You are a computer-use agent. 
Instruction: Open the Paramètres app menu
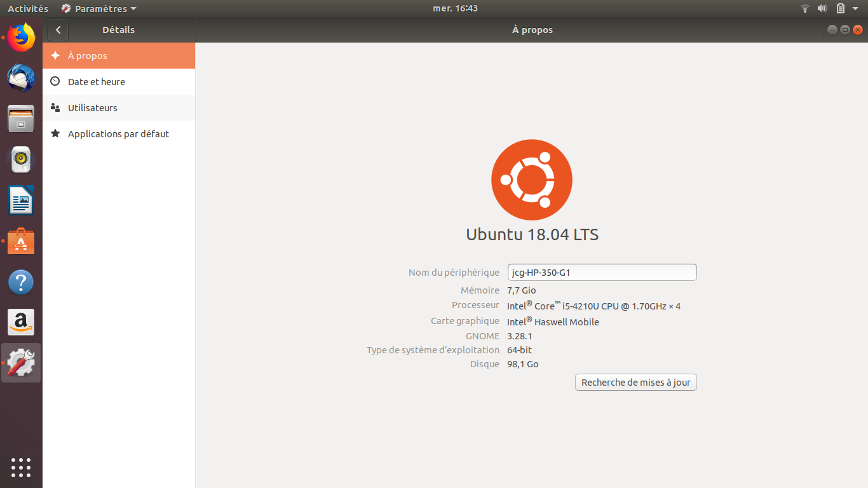[98, 9]
